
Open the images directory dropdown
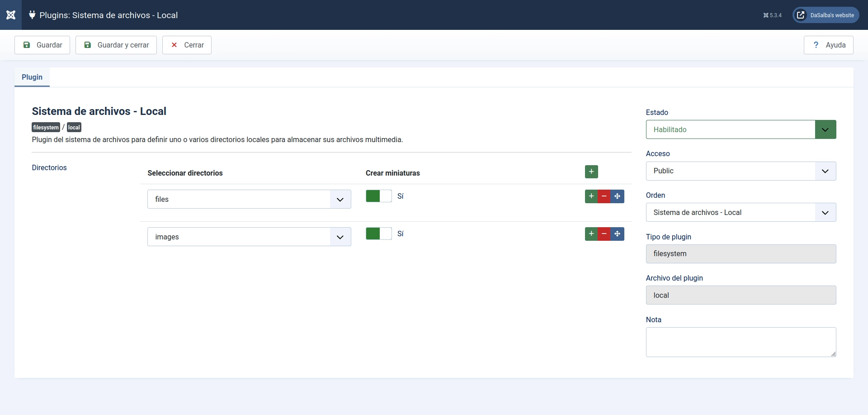click(x=249, y=237)
